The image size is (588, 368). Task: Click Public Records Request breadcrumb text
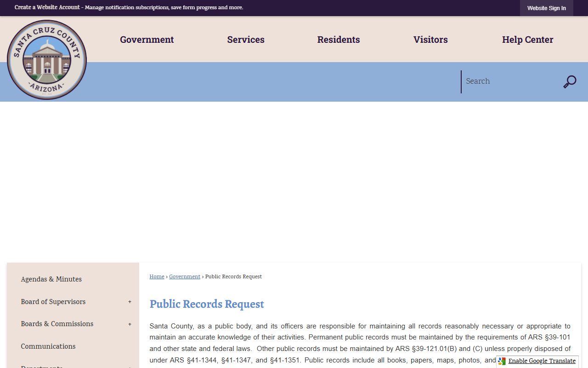[233, 276]
